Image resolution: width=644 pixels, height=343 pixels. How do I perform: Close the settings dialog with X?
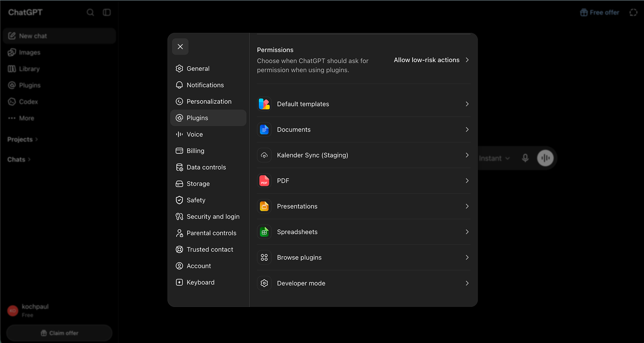click(180, 47)
